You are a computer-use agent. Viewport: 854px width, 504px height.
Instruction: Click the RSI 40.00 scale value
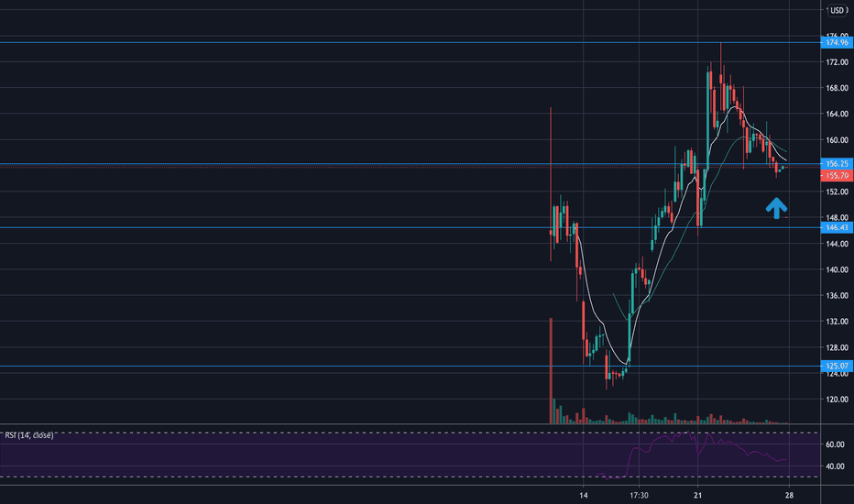pos(835,466)
